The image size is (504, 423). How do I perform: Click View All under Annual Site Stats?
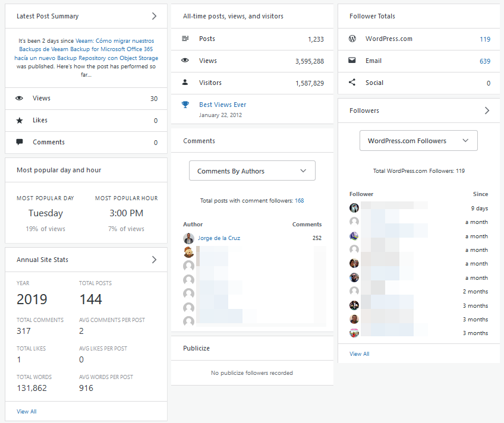click(x=27, y=412)
